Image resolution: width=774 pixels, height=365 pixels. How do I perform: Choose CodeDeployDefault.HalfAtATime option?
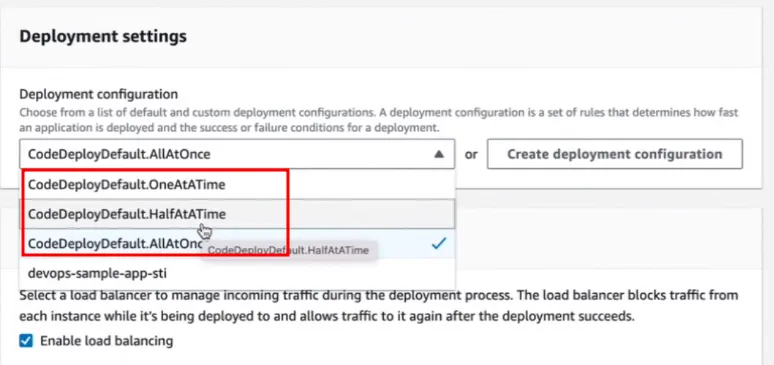[x=237, y=214]
